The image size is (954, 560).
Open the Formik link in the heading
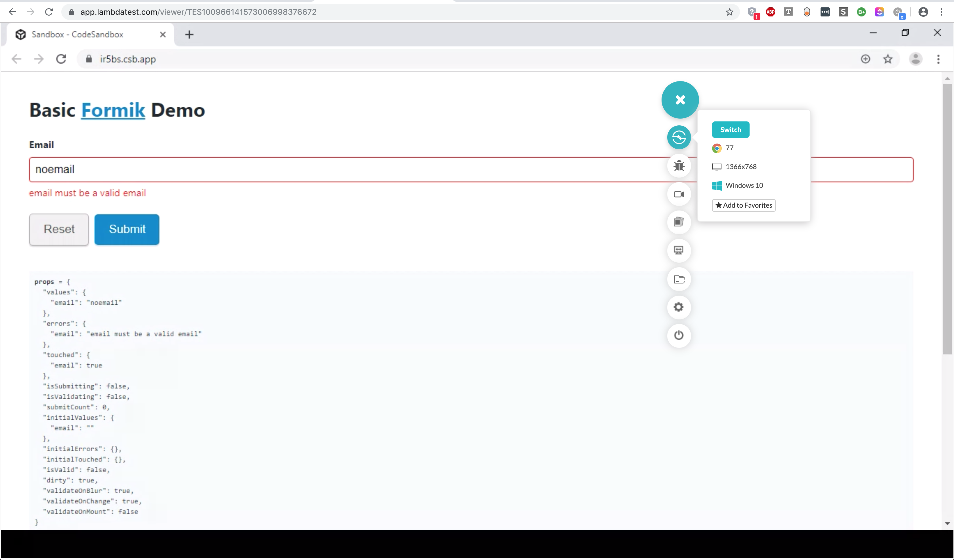tap(112, 110)
